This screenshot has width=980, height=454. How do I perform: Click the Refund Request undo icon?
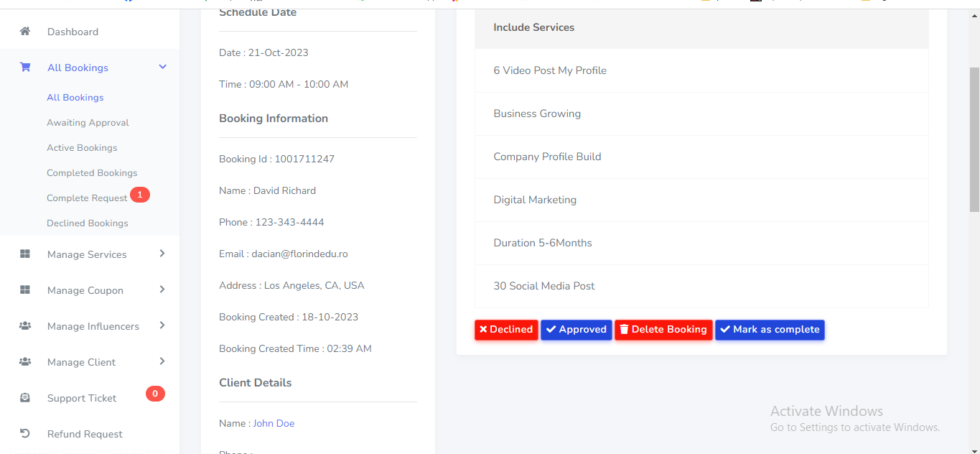coord(25,434)
